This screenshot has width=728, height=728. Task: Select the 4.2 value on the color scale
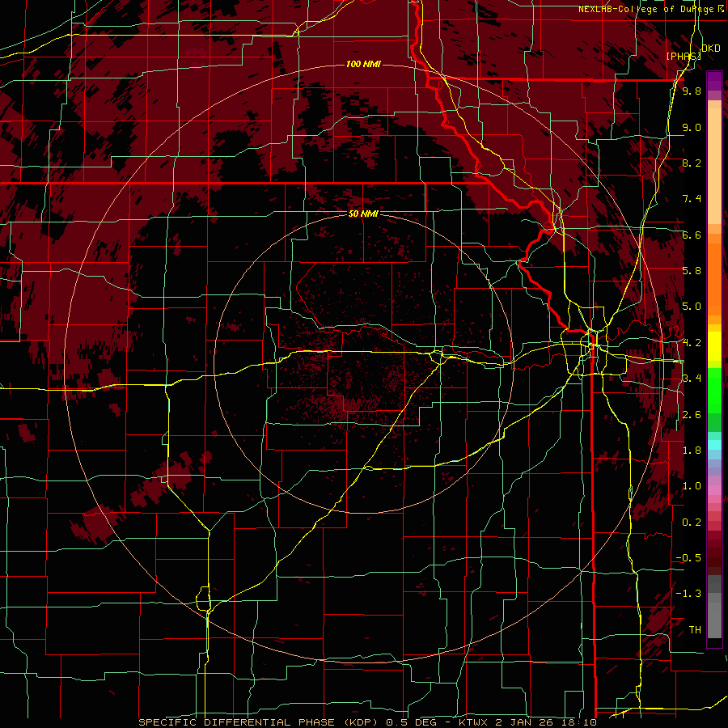pos(692,343)
